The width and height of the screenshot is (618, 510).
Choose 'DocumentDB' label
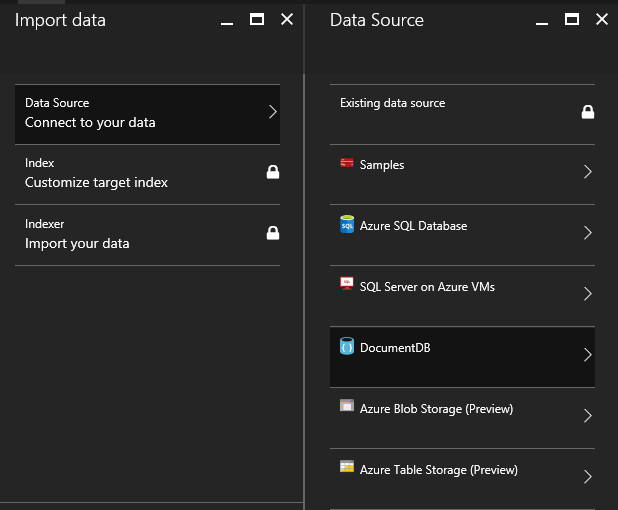395,348
